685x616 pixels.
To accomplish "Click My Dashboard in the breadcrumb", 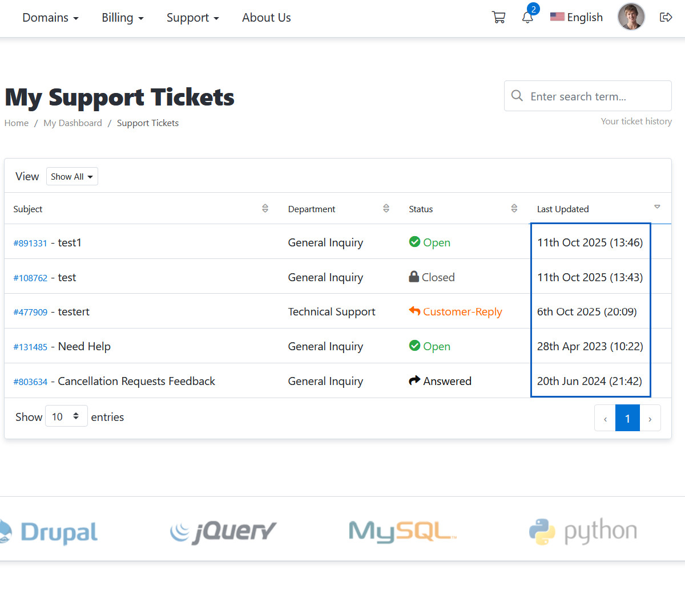I will tap(72, 123).
